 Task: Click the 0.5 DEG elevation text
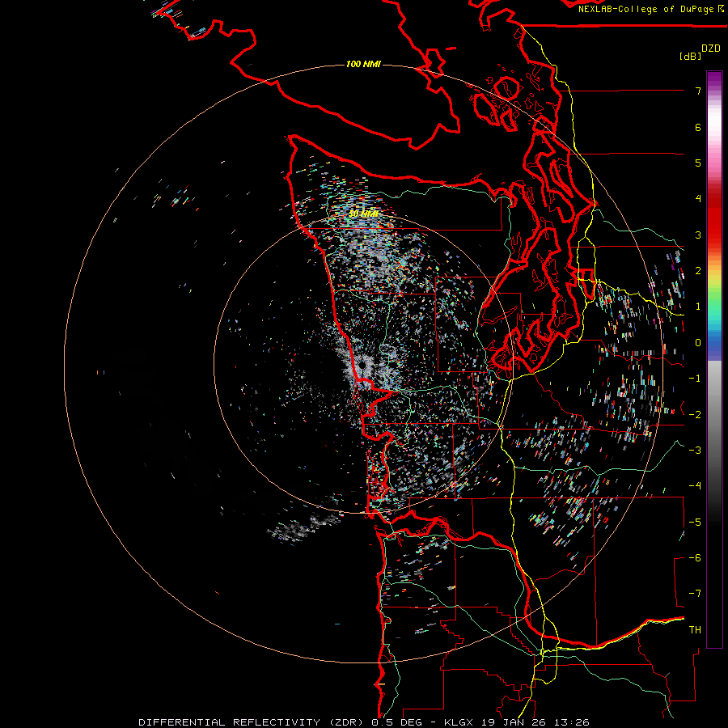(397, 722)
